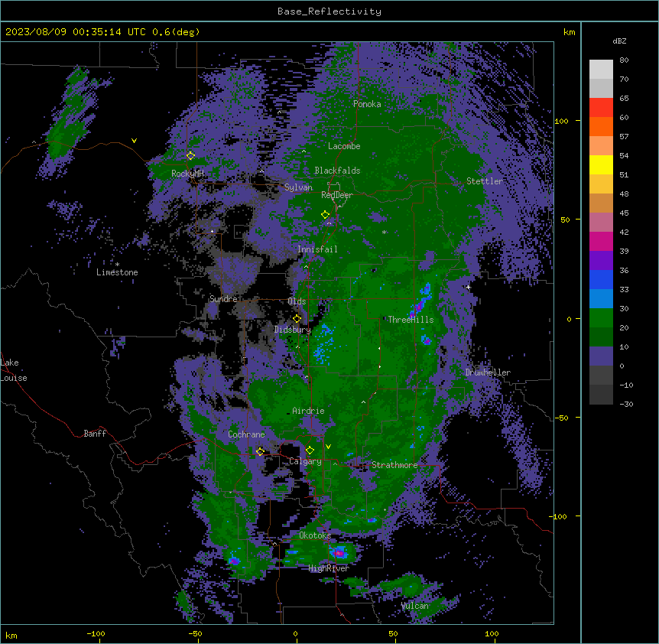659x644 pixels.
Task: Click the Strathmore town label
Action: click(x=394, y=465)
